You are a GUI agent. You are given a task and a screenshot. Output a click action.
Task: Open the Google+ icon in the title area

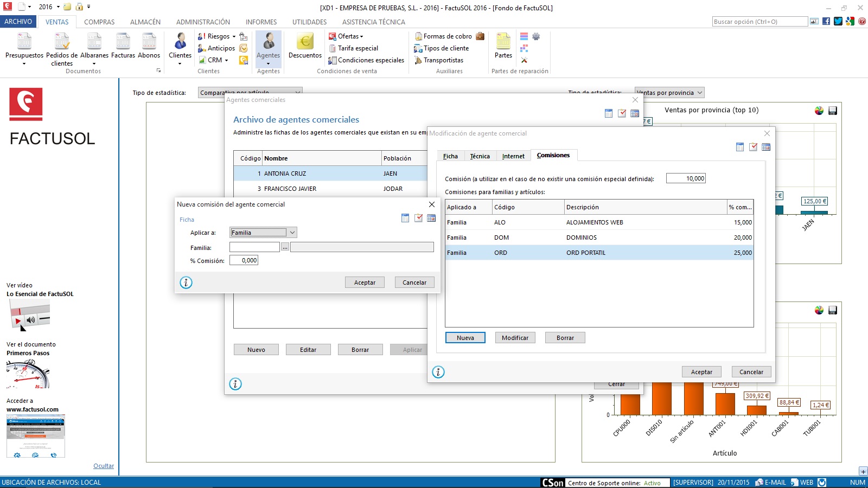click(850, 21)
